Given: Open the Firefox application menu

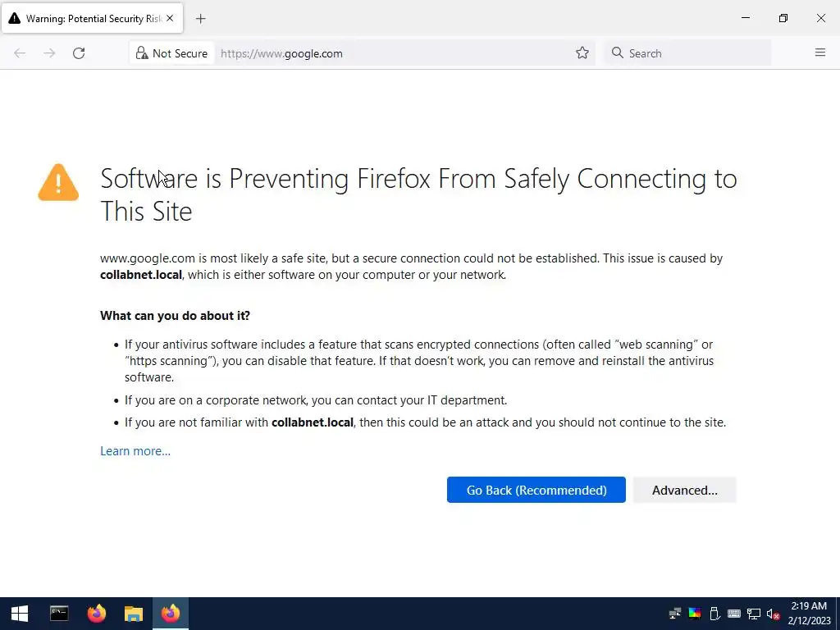Looking at the screenshot, I should pos(819,53).
